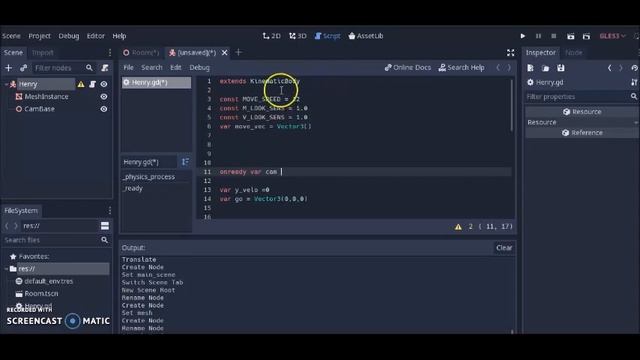640x360 pixels.
Task: Collapse the res:// folder
Action: point(6,269)
